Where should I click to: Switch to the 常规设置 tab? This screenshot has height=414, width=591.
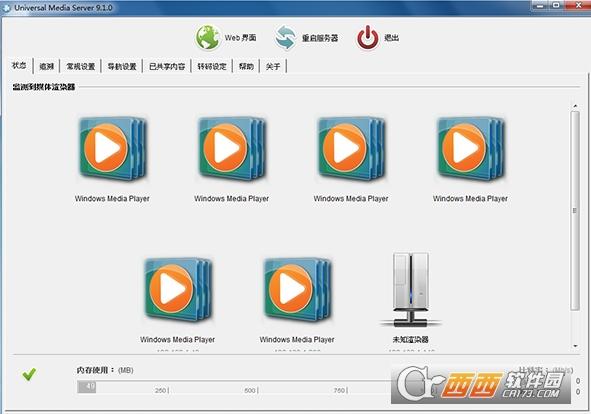(81, 67)
